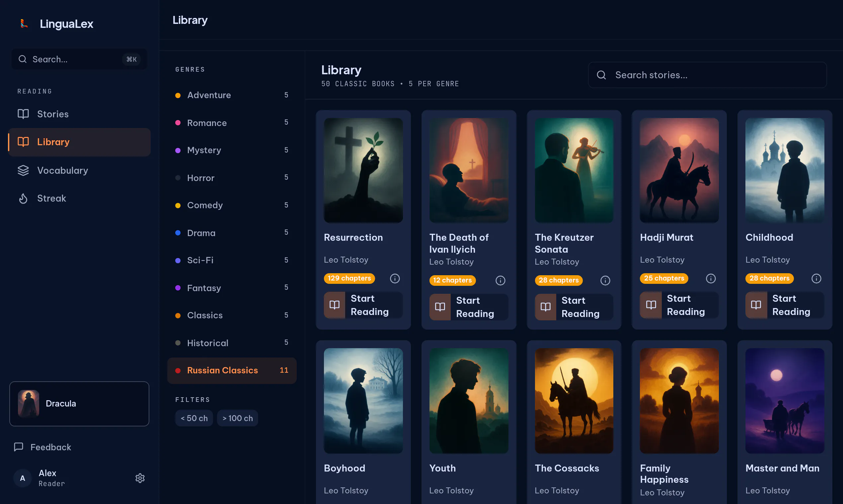Click book icon on Hadji Murat Start Reading
This screenshot has height=504, width=843.
651,305
